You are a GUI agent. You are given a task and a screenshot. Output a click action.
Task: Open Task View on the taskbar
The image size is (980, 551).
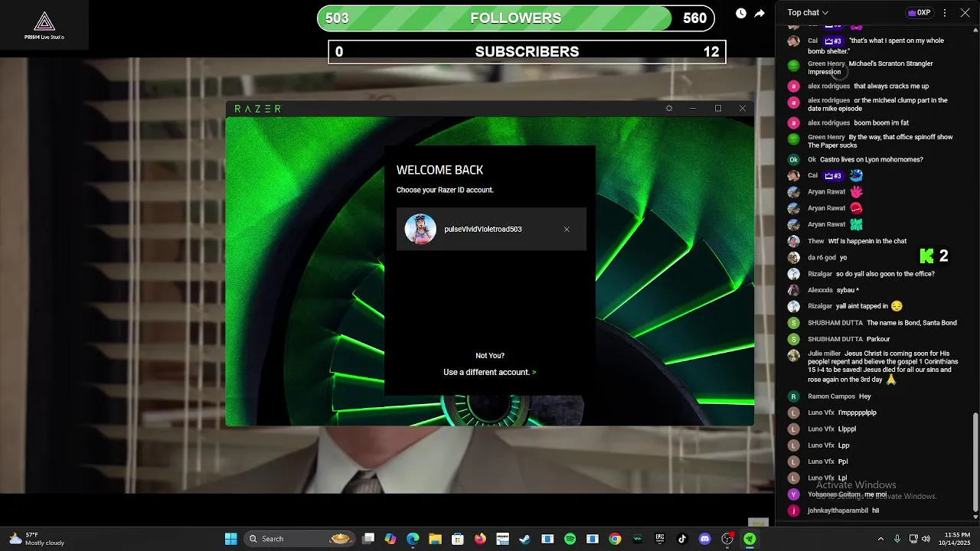(368, 539)
